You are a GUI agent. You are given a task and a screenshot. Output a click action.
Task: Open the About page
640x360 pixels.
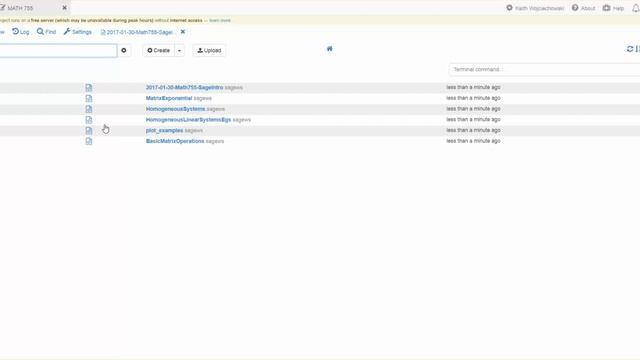pos(583,8)
